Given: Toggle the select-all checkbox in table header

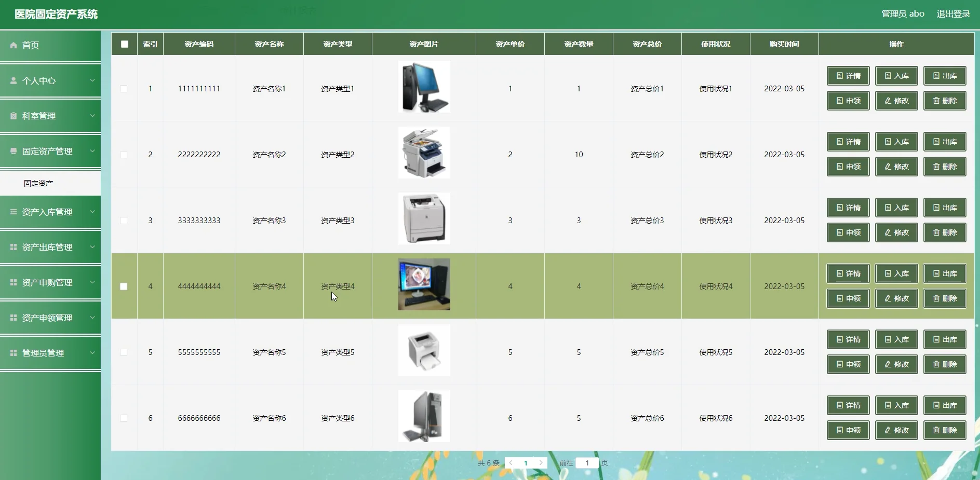Looking at the screenshot, I should (x=125, y=44).
